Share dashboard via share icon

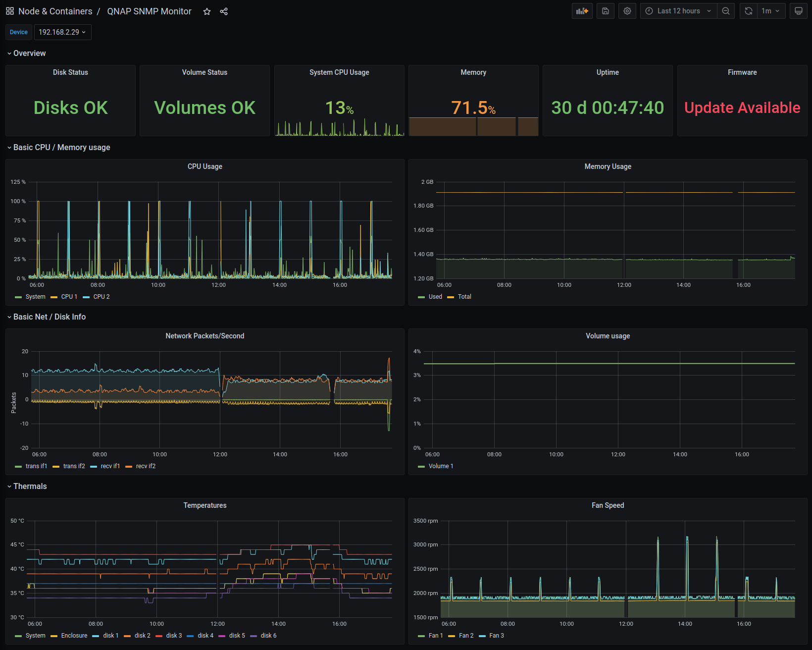[224, 11]
